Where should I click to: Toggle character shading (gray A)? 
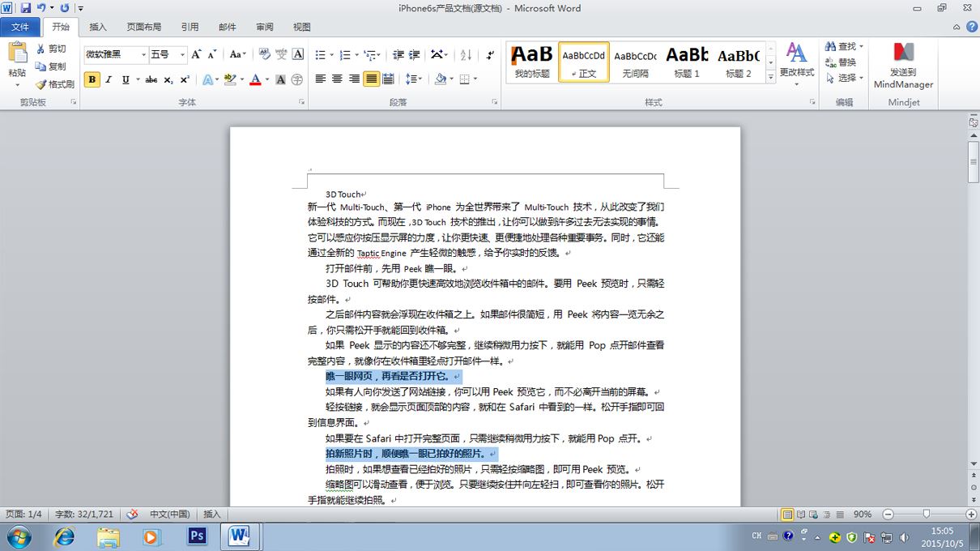point(280,79)
